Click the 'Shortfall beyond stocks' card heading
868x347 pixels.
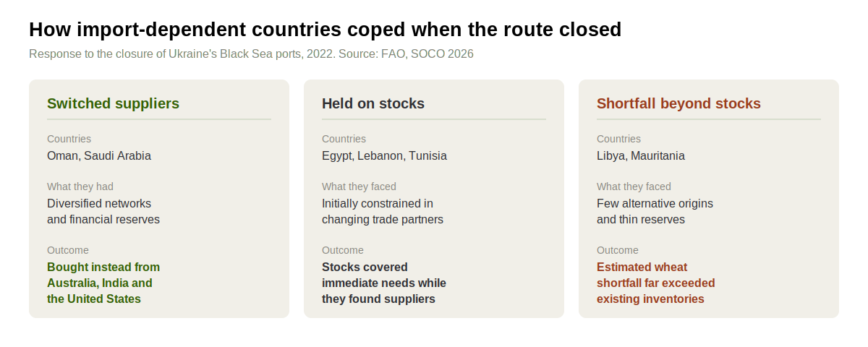[678, 103]
